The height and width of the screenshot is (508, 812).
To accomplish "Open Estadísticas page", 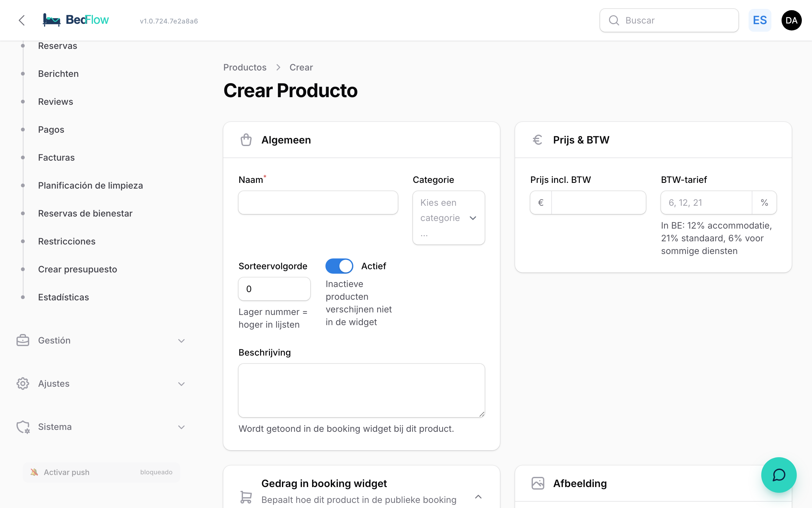I will (63, 297).
